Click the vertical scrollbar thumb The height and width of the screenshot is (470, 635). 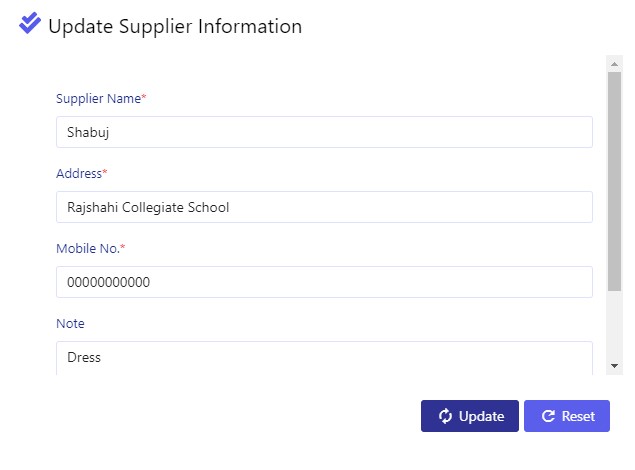pyautogui.click(x=614, y=181)
